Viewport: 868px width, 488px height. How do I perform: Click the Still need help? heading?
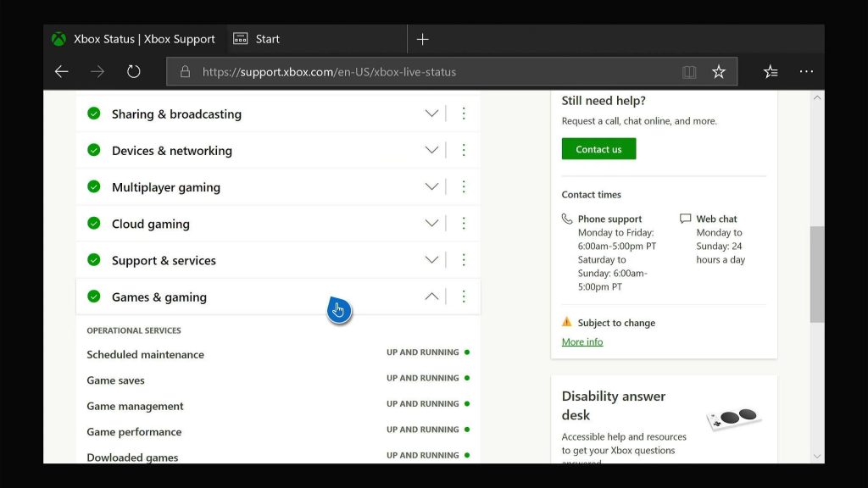pyautogui.click(x=604, y=101)
